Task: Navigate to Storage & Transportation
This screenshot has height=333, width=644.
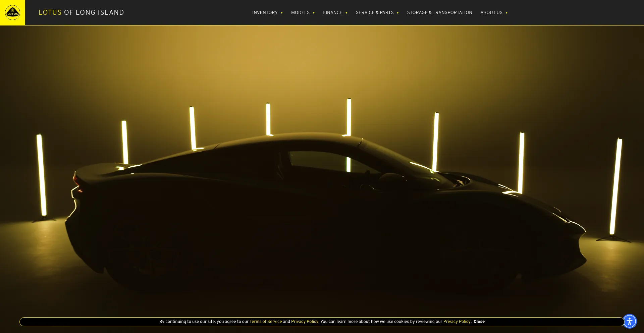Action: 439,13
